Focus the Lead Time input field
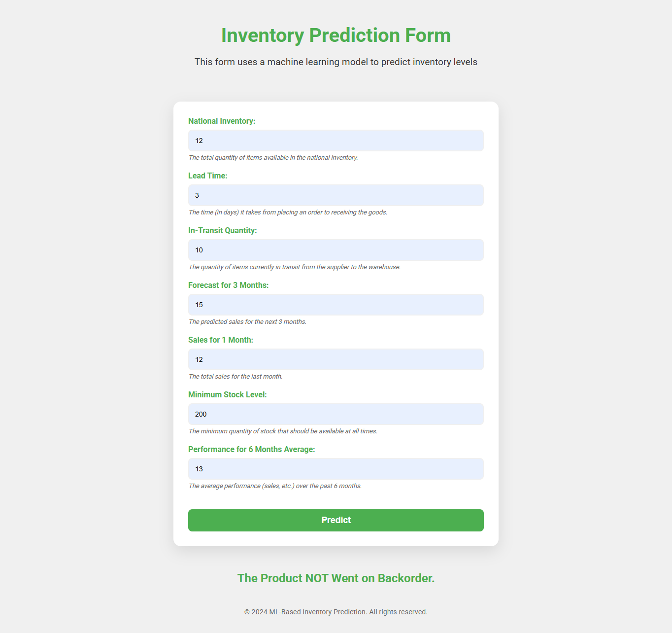Image resolution: width=672 pixels, height=633 pixels. click(x=336, y=195)
